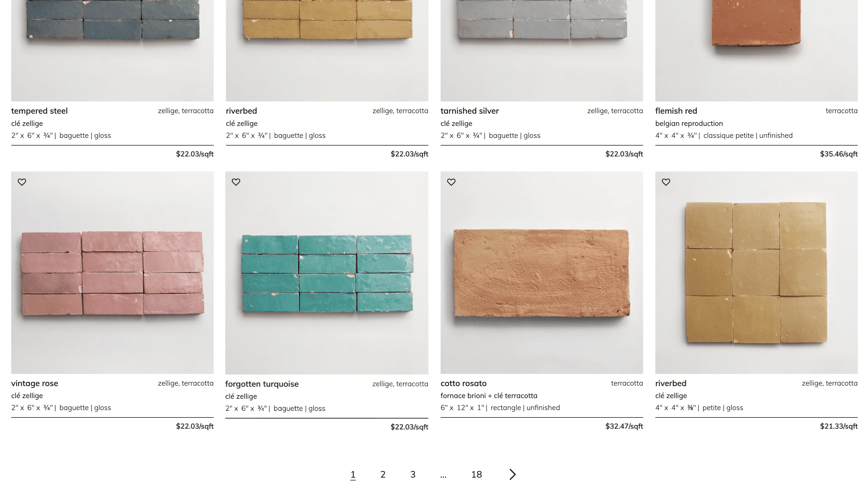Viewport: 868px width, 497px height.
Task: Open tempered steel product title
Action: 39,111
